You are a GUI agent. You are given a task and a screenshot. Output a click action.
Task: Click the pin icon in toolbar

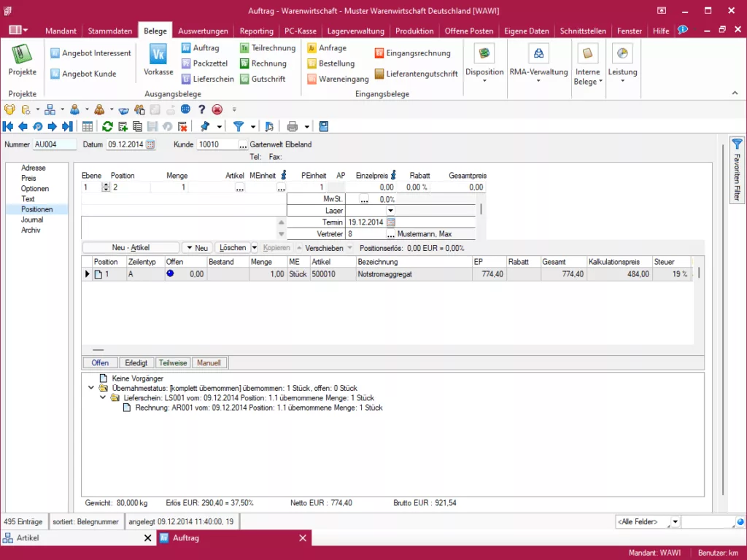(x=205, y=126)
